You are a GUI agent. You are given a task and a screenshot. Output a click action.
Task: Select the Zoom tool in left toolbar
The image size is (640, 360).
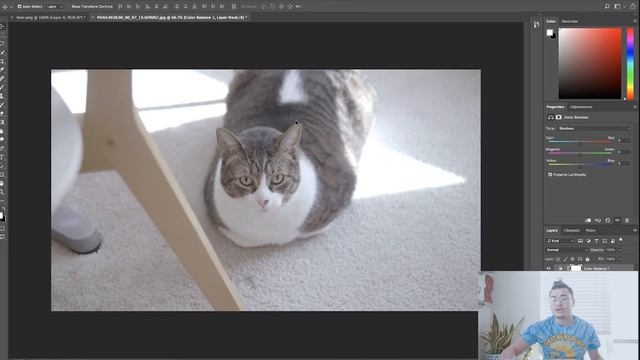2,192
